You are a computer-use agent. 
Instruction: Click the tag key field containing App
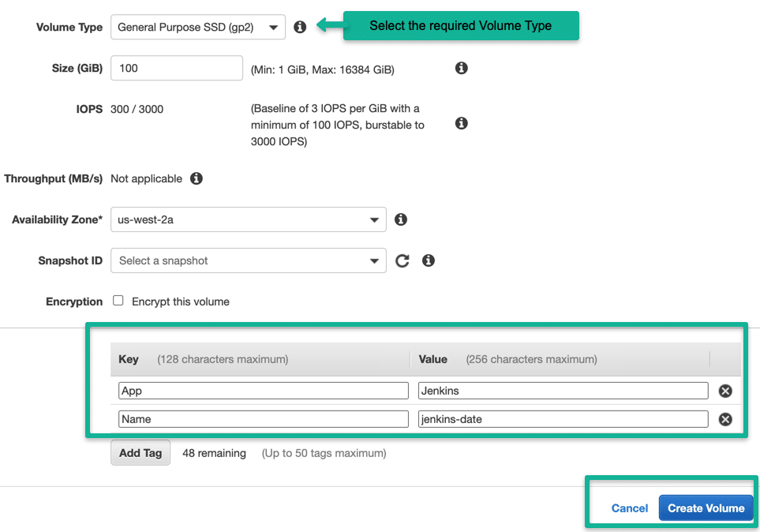click(x=263, y=390)
